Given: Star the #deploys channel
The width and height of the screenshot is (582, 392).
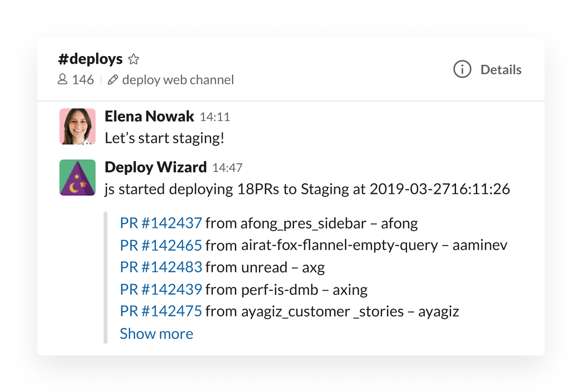Looking at the screenshot, I should click(x=133, y=59).
